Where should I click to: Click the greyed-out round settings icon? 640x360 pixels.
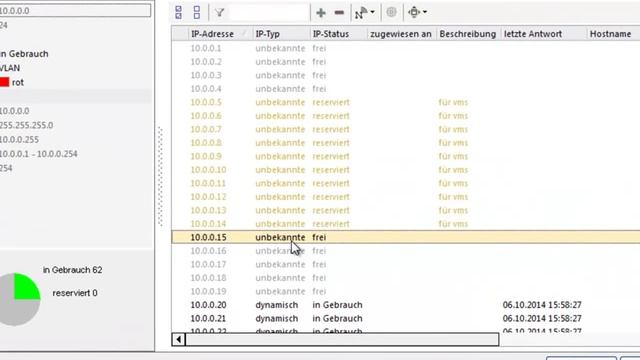(x=391, y=12)
